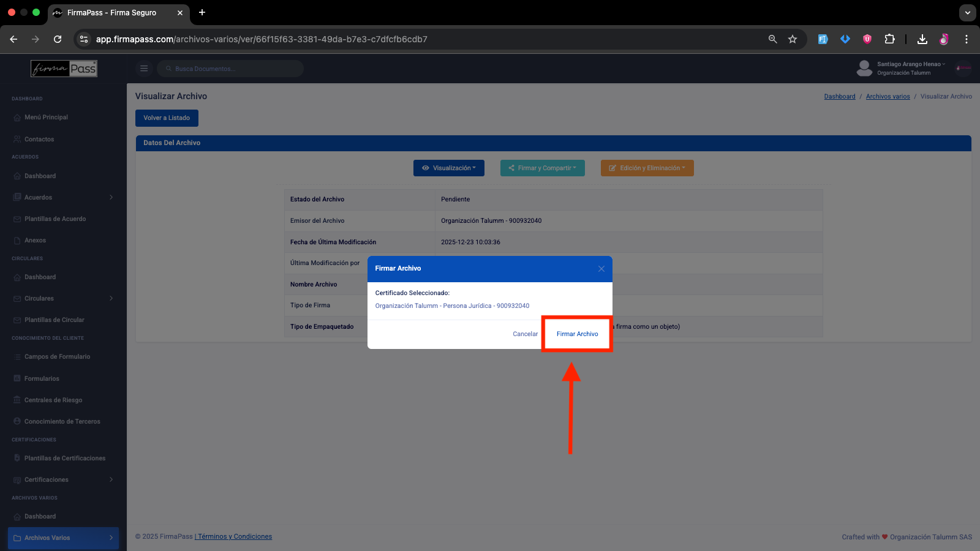Open Plantillas de Certificaciones
This screenshot has height=551, width=980.
(65, 458)
